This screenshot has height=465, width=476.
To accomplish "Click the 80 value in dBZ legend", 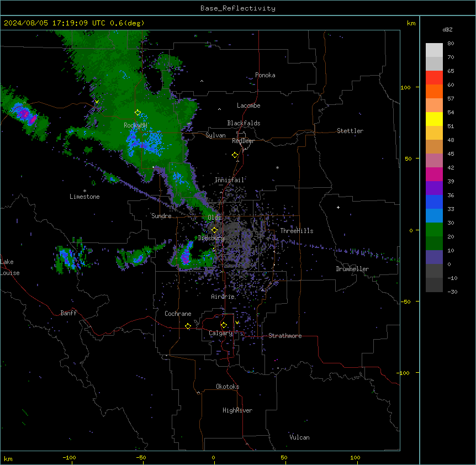I will point(451,44).
